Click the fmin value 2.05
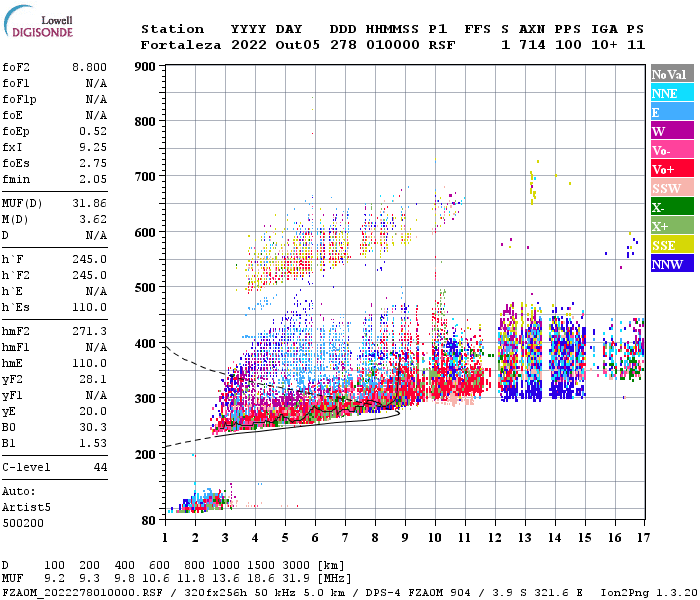This screenshot has width=700, height=600. [x=93, y=179]
